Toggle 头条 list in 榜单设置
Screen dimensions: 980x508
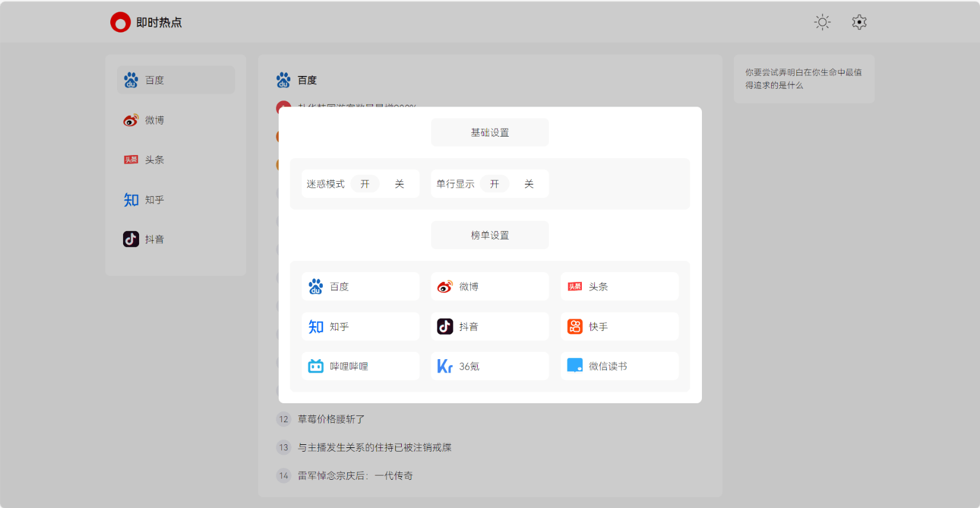619,287
